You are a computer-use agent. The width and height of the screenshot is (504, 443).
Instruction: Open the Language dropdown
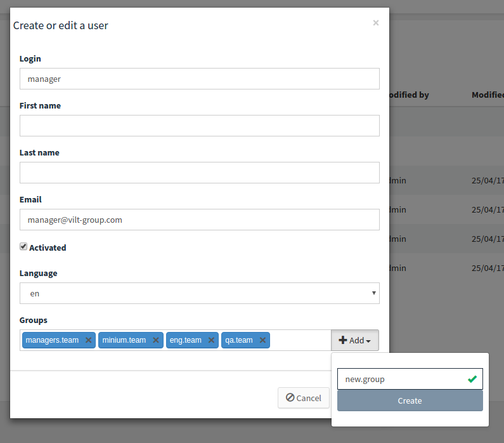point(200,293)
